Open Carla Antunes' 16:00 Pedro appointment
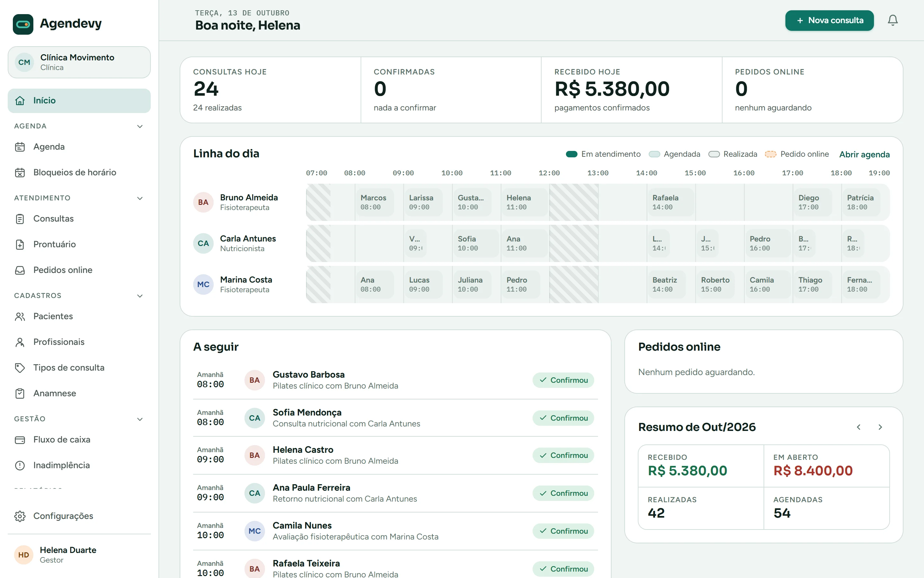924x578 pixels. (767, 243)
